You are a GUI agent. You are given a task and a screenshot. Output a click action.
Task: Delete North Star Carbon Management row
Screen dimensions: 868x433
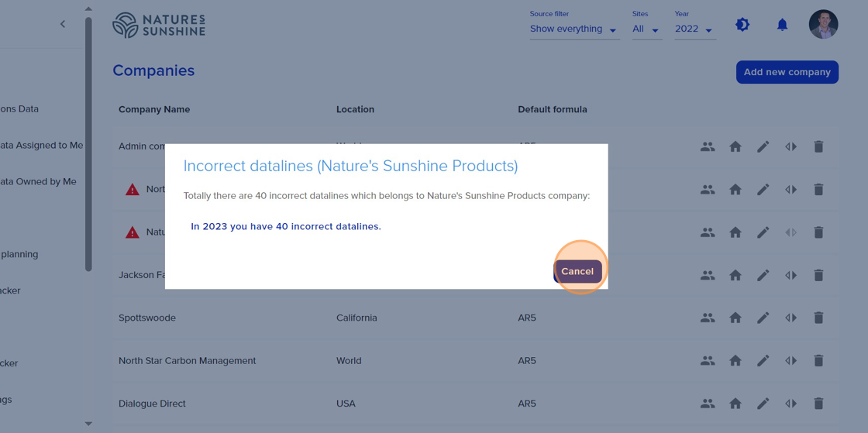coord(818,360)
